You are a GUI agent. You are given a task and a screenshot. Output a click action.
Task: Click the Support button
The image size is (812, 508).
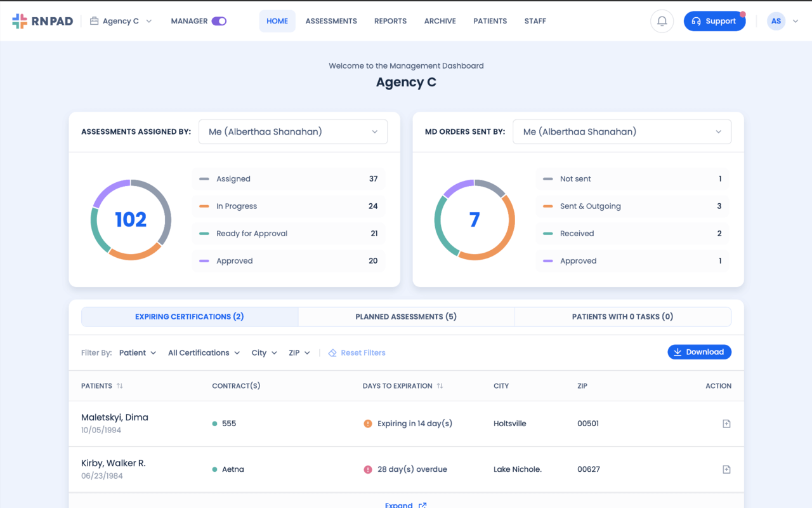(714, 21)
